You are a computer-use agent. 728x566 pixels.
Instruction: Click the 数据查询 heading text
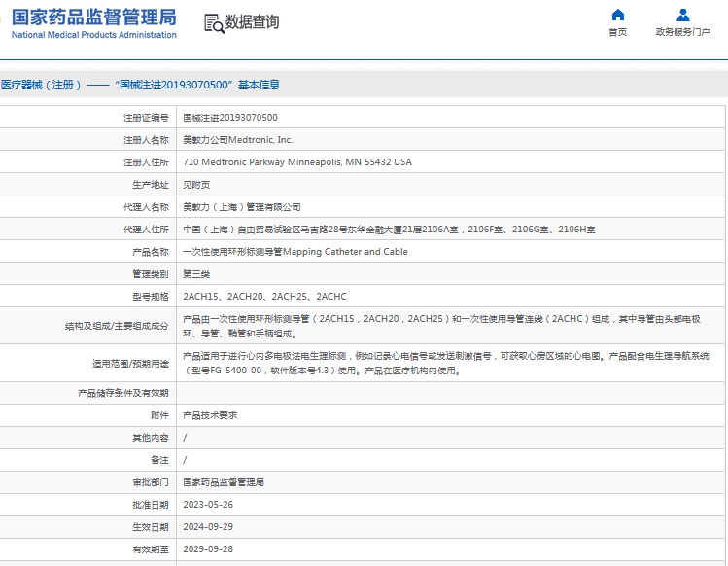pyautogui.click(x=252, y=21)
